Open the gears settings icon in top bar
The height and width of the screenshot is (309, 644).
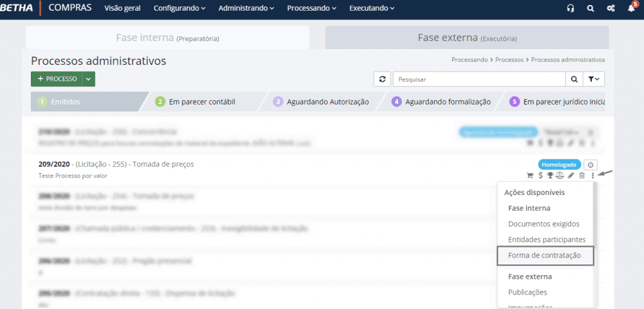point(611,8)
